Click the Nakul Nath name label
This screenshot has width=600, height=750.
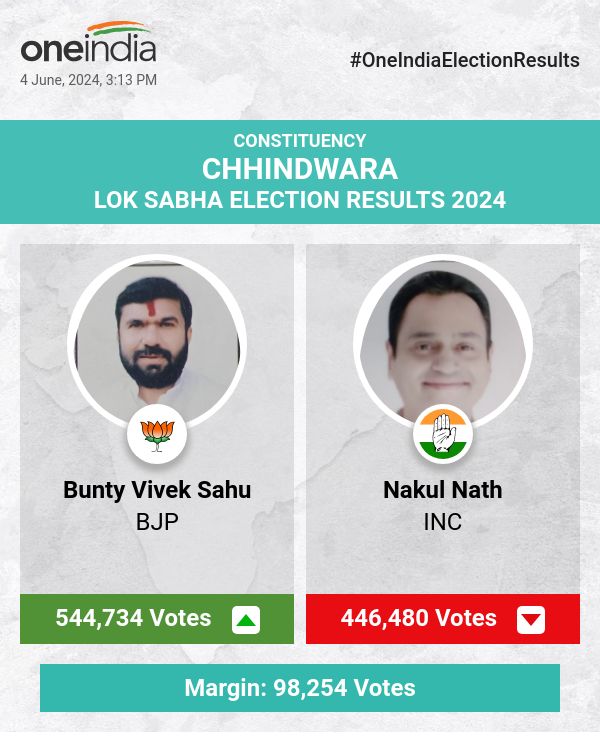443,490
